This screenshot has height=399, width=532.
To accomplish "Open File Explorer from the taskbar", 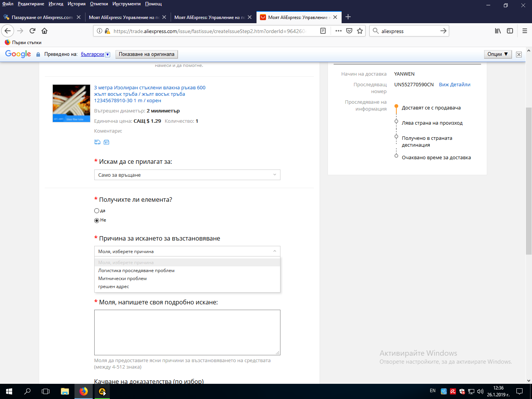I will pos(65,391).
